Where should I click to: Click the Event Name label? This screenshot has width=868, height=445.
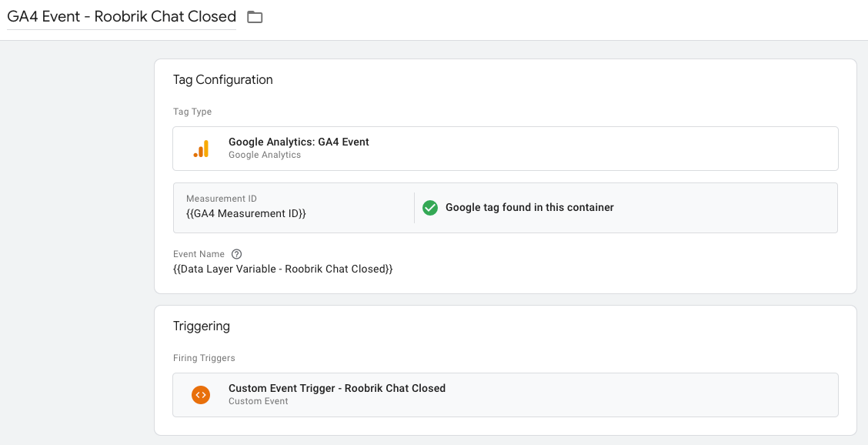[199, 254]
